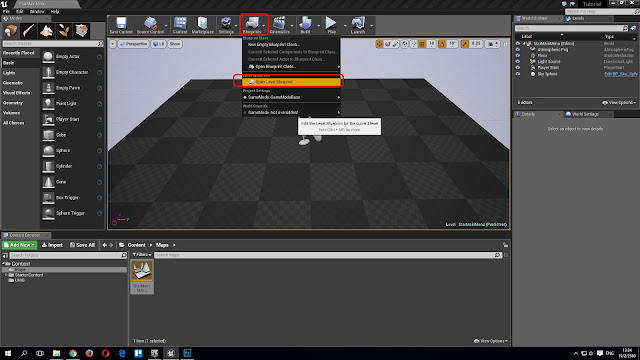640x360 pixels.
Task: Toggle rotation snapping in viewport
Action: click(442, 44)
